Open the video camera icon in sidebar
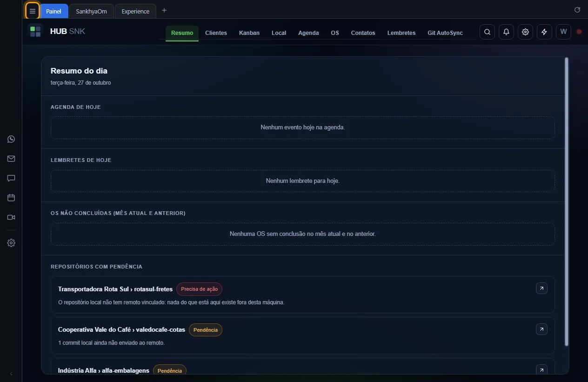Image resolution: width=588 pixels, height=382 pixels. click(11, 217)
